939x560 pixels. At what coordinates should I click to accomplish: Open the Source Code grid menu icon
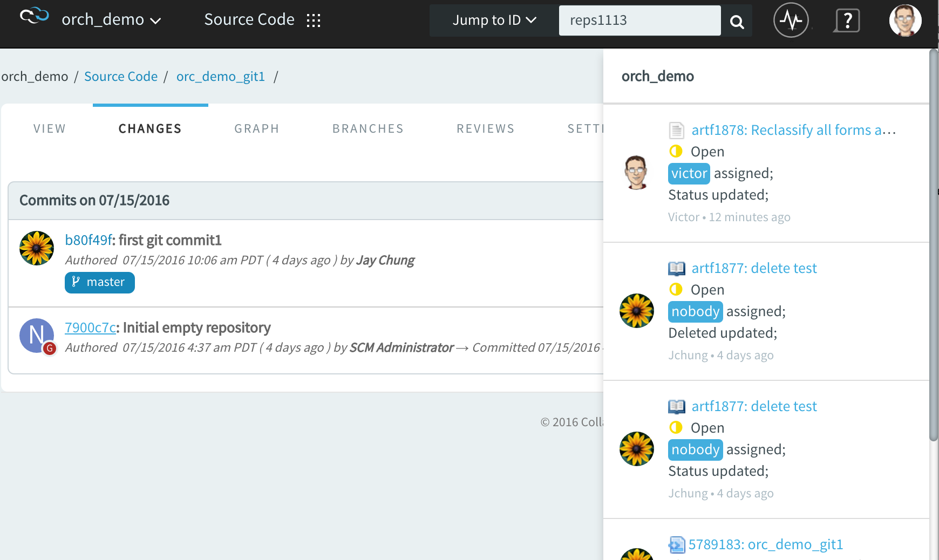pos(314,21)
